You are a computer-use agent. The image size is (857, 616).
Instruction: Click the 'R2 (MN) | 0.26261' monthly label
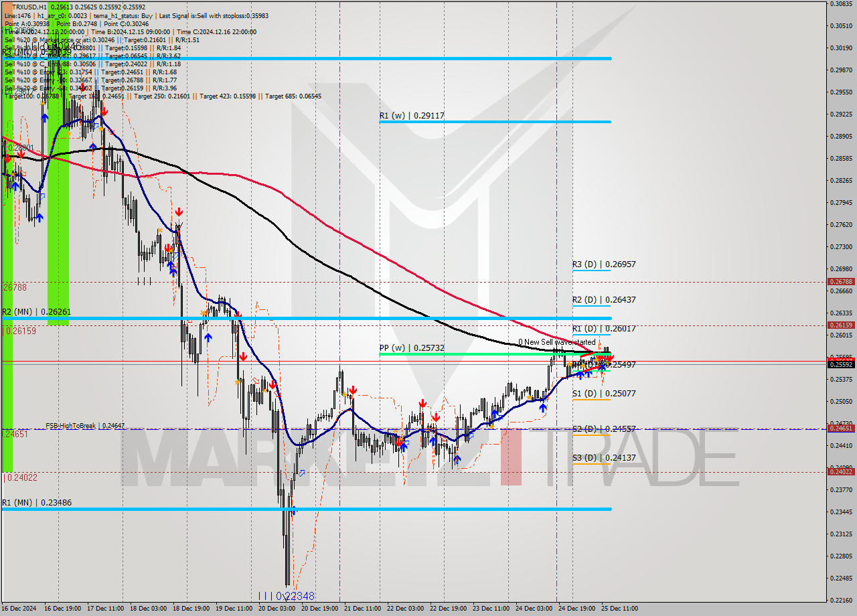coord(36,312)
